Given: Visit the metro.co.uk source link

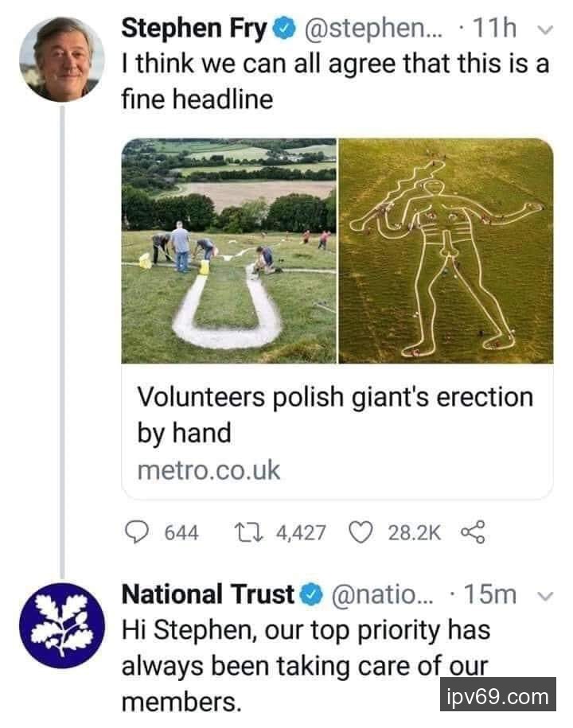Looking at the screenshot, I should tap(209, 470).
